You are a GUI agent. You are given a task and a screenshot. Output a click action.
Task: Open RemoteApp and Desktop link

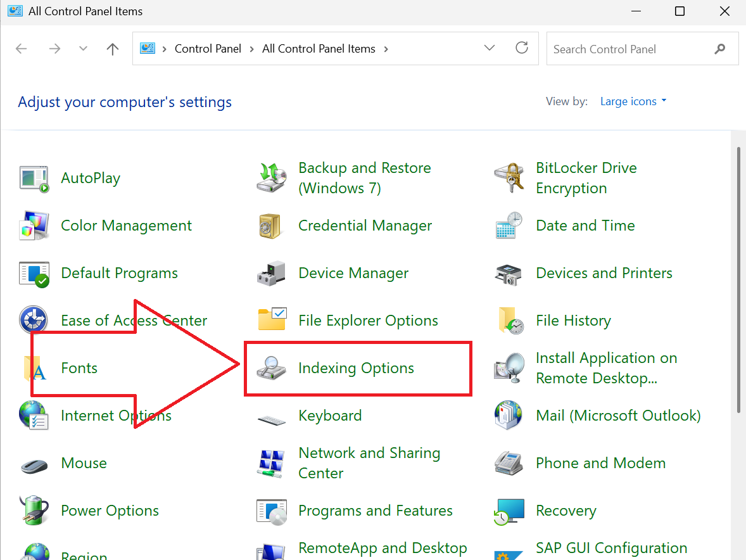382,548
